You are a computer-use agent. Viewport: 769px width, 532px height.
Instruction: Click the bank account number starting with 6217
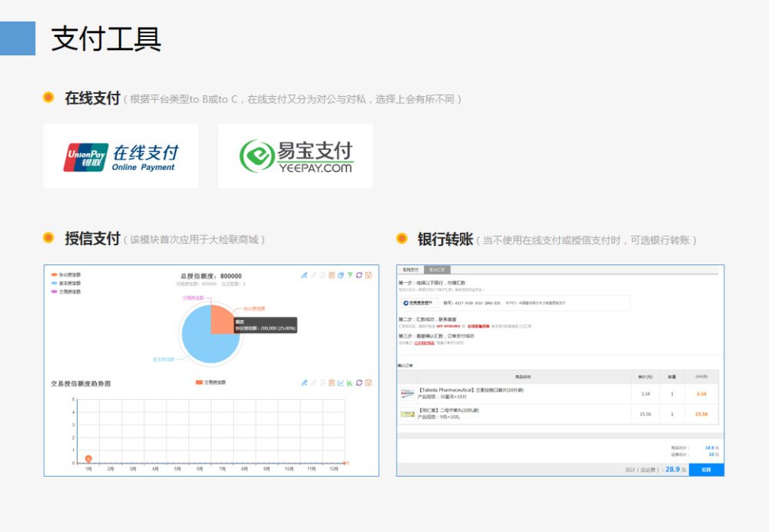[x=478, y=303]
